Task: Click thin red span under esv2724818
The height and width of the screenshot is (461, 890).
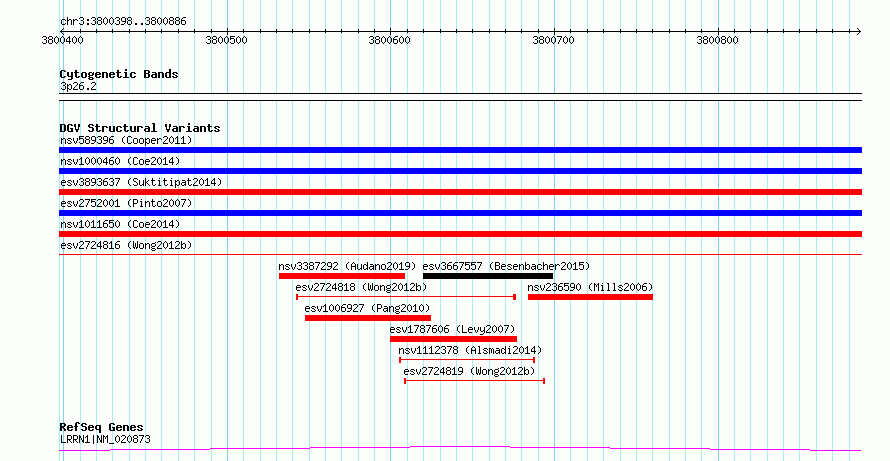Action: coord(406,296)
